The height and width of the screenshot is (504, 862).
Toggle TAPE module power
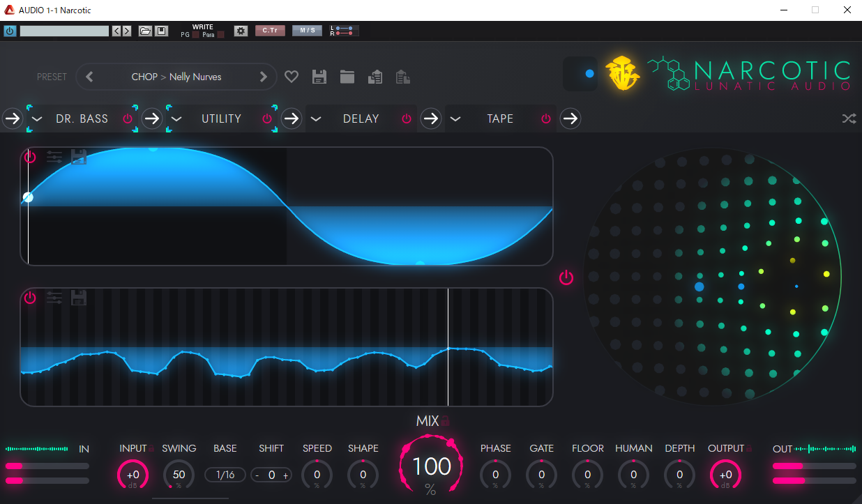546,119
